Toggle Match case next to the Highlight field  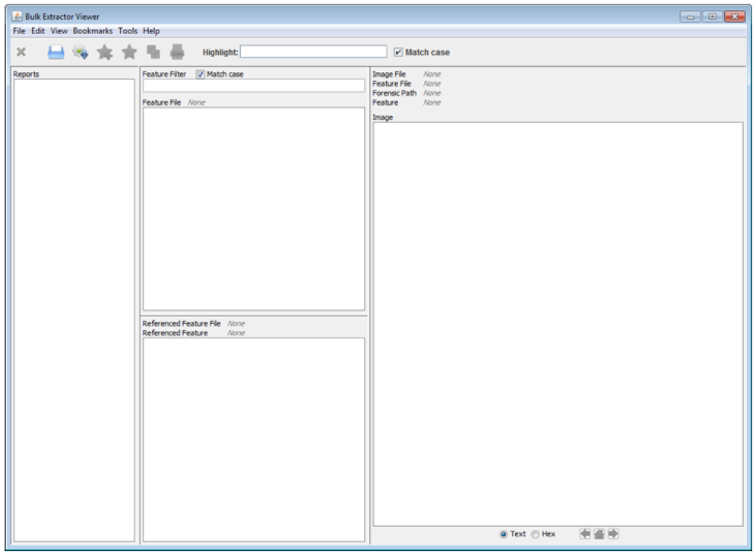point(399,52)
